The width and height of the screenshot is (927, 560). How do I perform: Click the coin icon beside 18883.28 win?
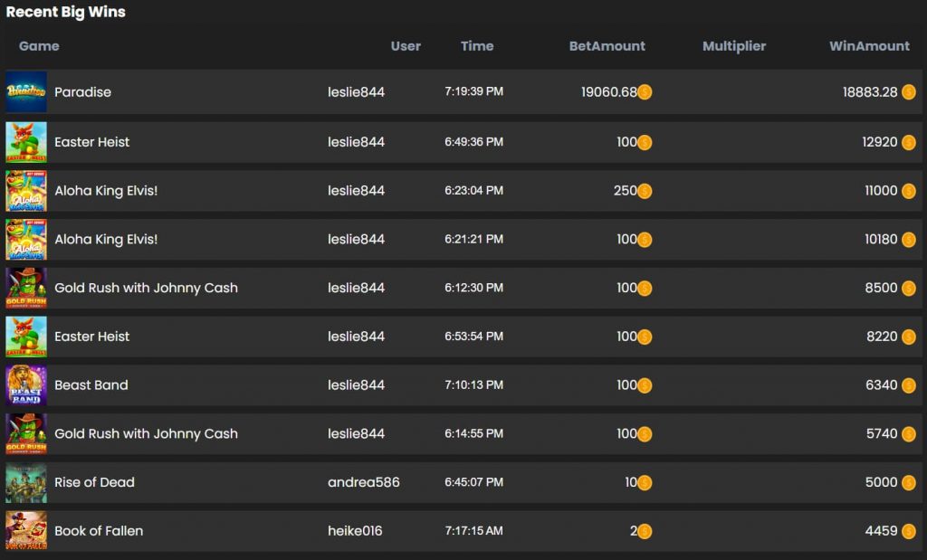(x=908, y=92)
